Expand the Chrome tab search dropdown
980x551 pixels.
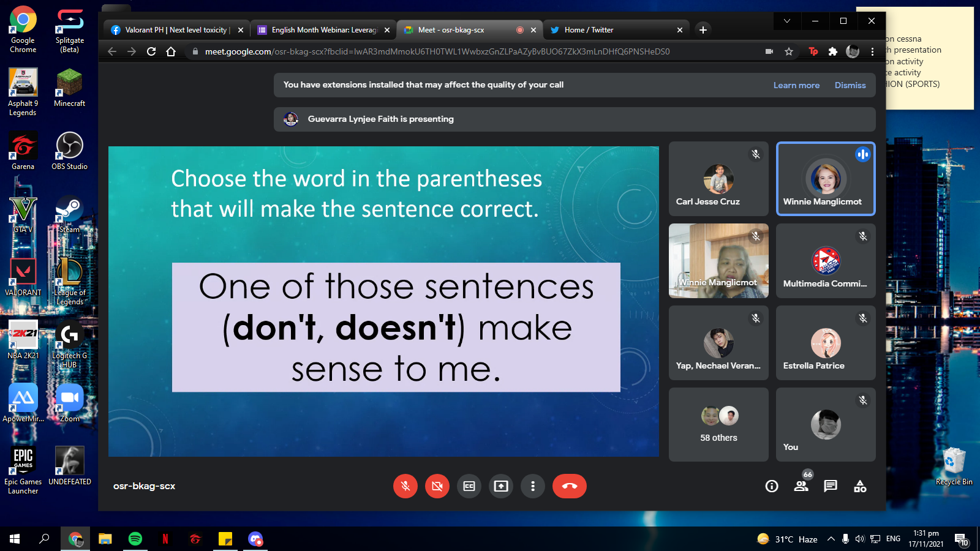787,21
